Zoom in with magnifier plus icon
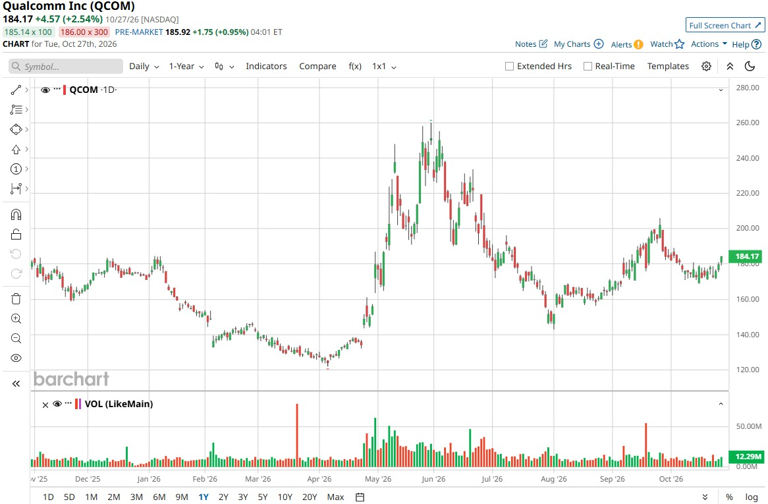Screen dimensions: 768x504 [x=16, y=319]
